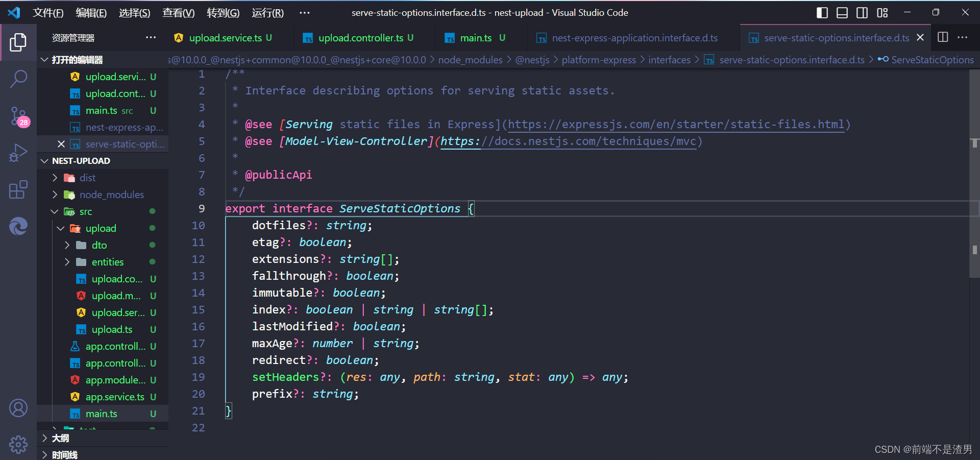Close serve-static-opti... in open editors list
The width and height of the screenshot is (980, 460).
[x=61, y=144]
